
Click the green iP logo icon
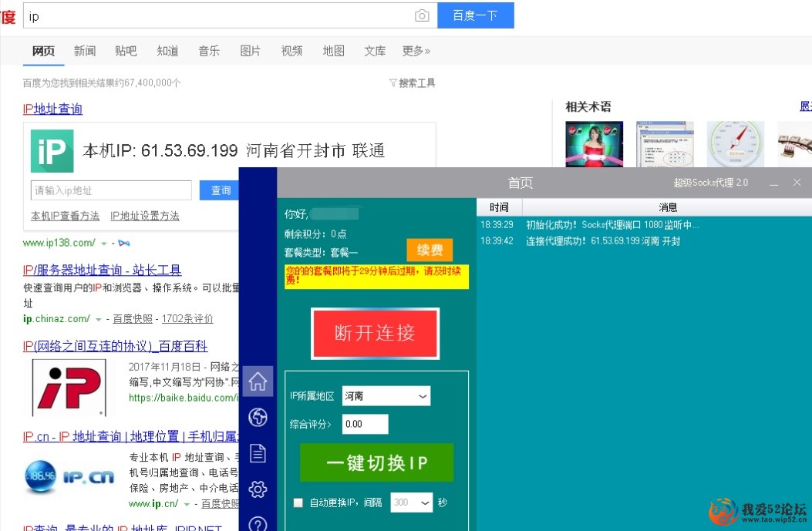[x=52, y=151]
